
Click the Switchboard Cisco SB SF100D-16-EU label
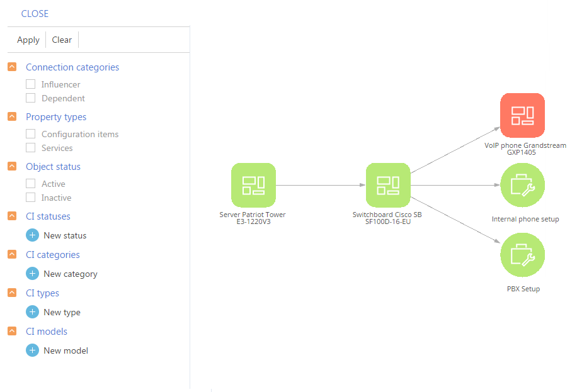(x=387, y=218)
